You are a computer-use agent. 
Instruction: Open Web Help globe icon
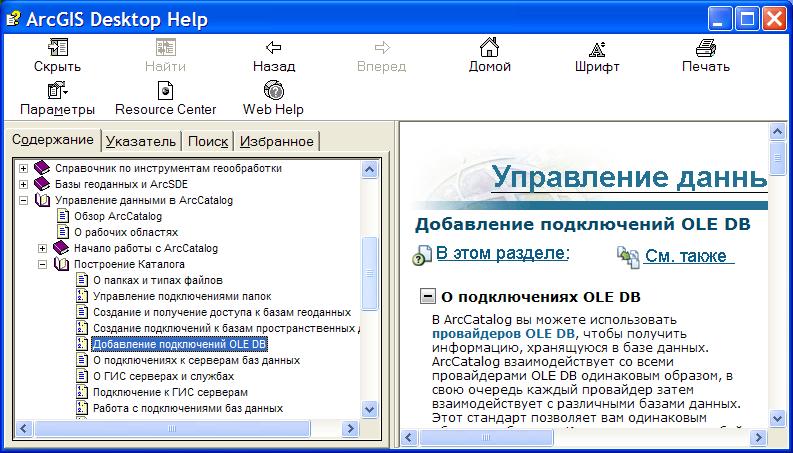(274, 90)
